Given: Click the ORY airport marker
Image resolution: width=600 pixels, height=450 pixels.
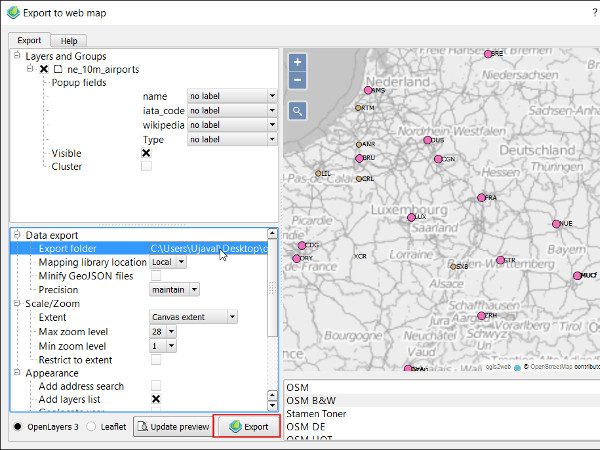Looking at the screenshot, I should (x=296, y=259).
